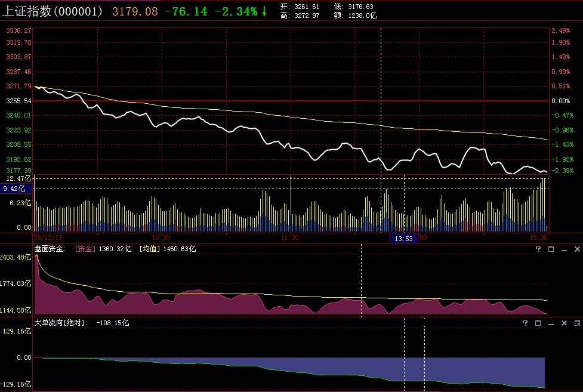Click the [资金] 1360.32亿 legend entry

click(x=103, y=249)
